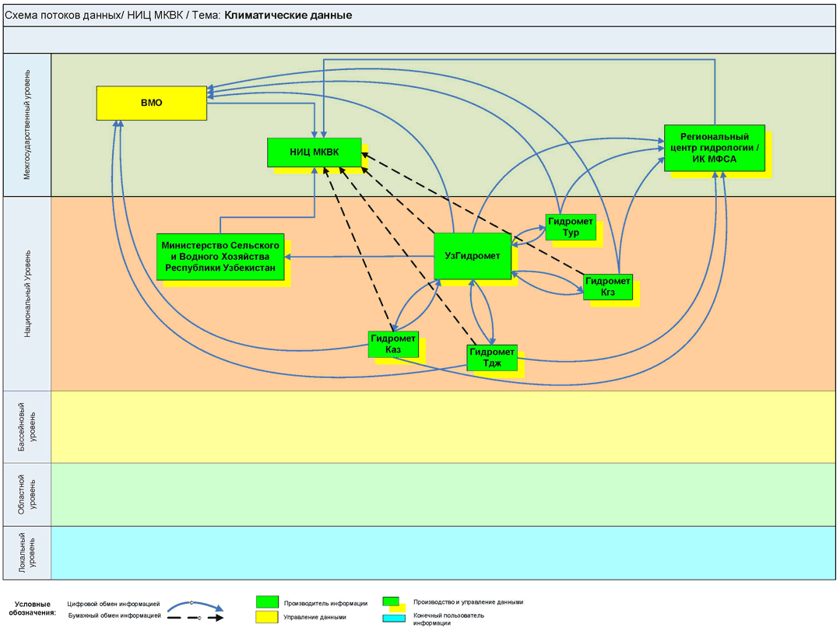Select the Гидромет Тур node

(571, 227)
